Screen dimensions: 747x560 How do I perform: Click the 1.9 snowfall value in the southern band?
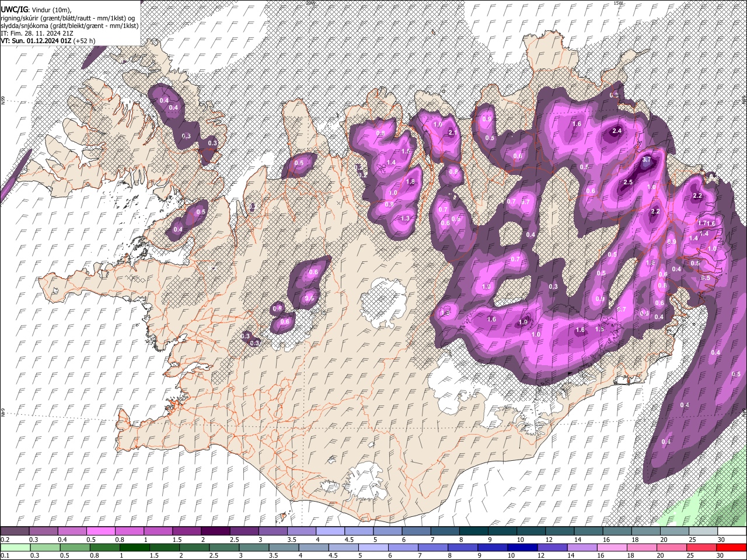[523, 323]
